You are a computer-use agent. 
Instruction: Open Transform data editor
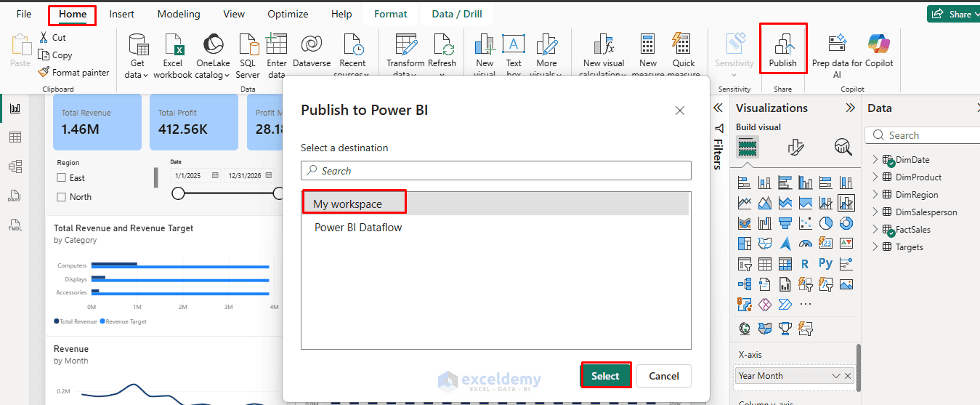click(405, 55)
